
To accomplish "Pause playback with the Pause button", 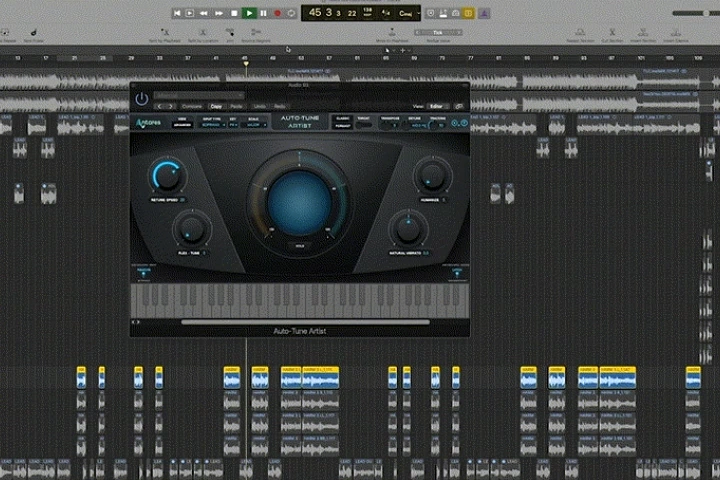I will click(264, 13).
